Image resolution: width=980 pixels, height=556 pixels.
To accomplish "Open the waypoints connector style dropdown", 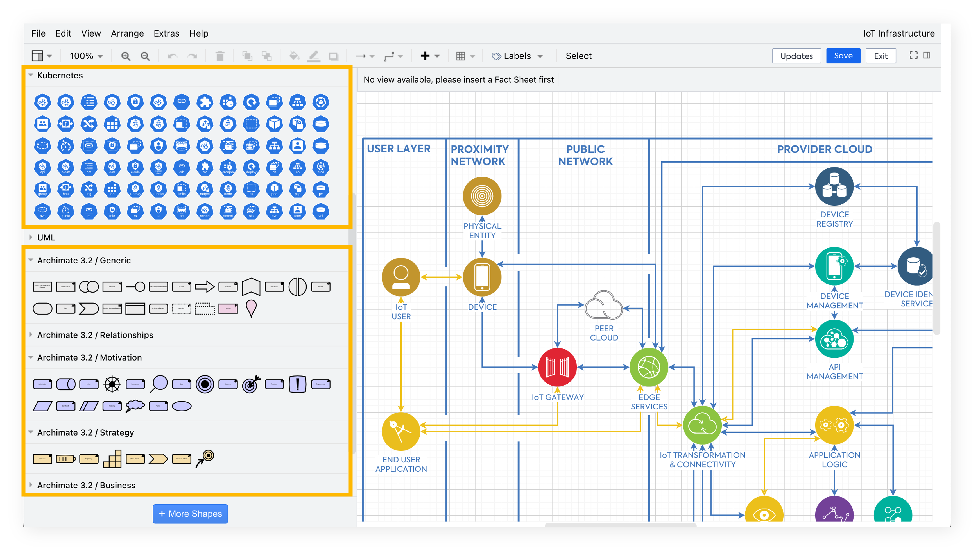I will [x=393, y=56].
